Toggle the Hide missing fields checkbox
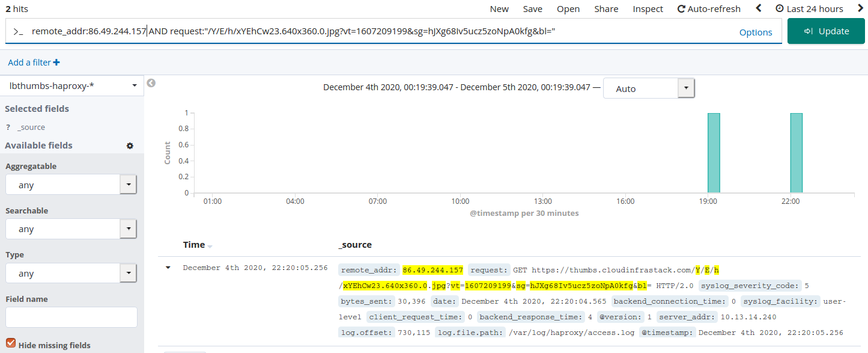The height and width of the screenshot is (353, 868). tap(10, 343)
